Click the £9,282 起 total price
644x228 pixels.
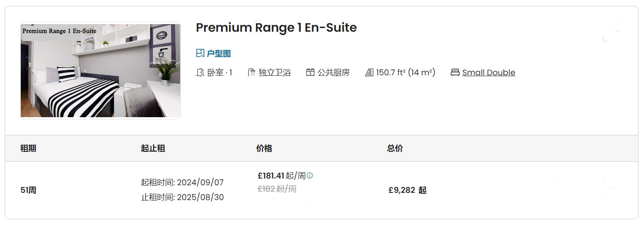click(x=407, y=190)
